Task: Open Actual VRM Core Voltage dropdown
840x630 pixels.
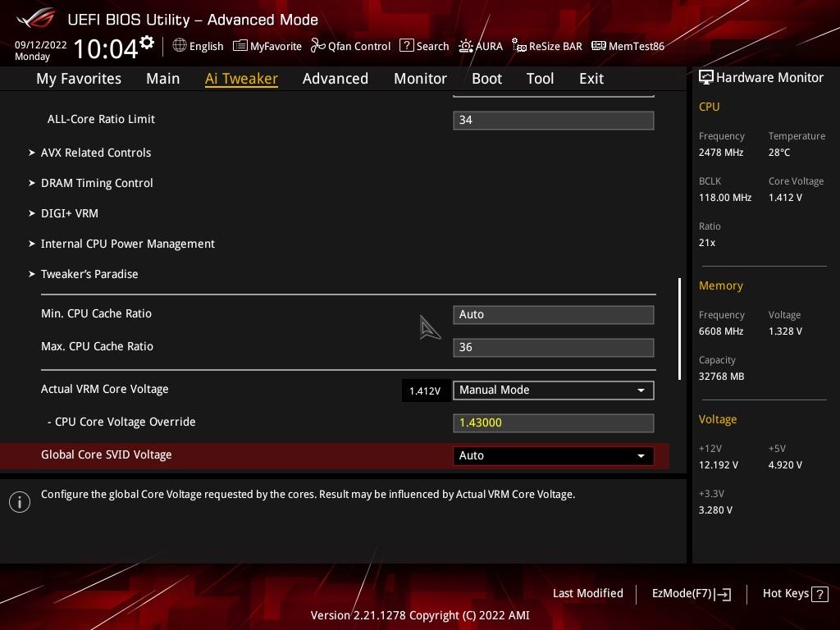Action: (x=554, y=390)
